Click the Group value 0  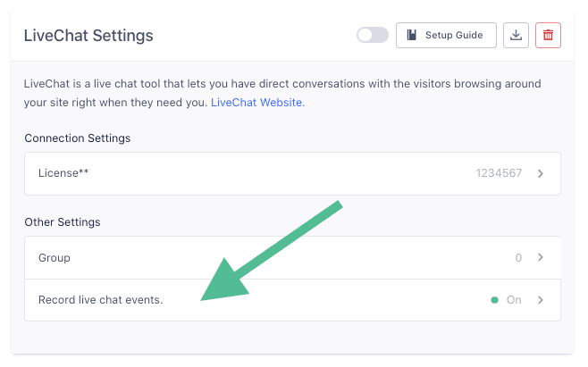click(x=518, y=258)
